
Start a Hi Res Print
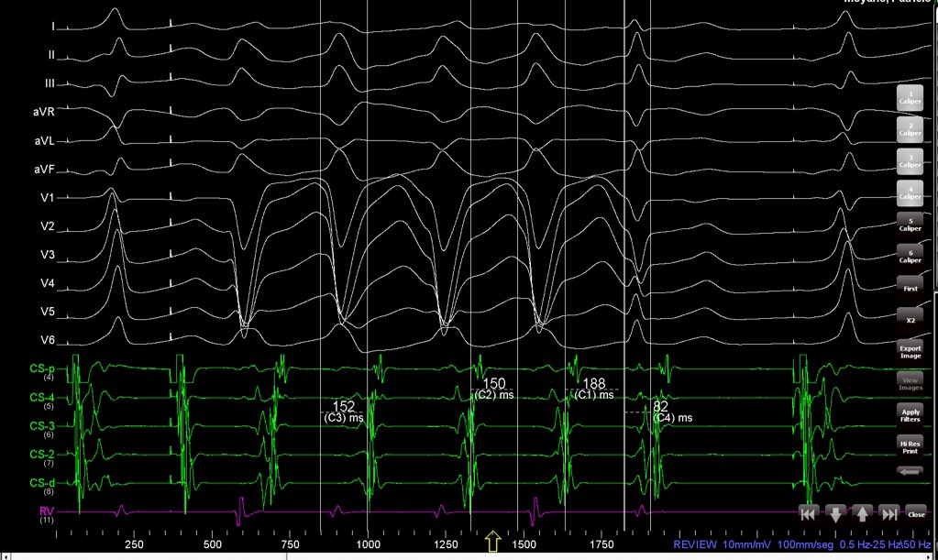click(909, 446)
